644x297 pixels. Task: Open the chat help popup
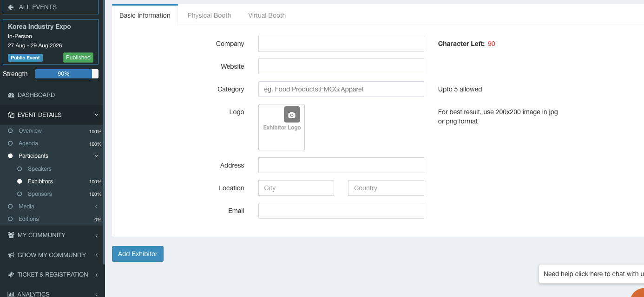(591, 274)
